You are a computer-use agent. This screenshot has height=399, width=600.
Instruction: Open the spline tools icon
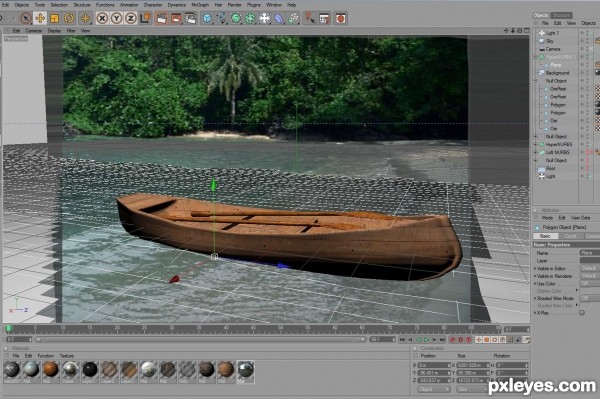[x=222, y=18]
